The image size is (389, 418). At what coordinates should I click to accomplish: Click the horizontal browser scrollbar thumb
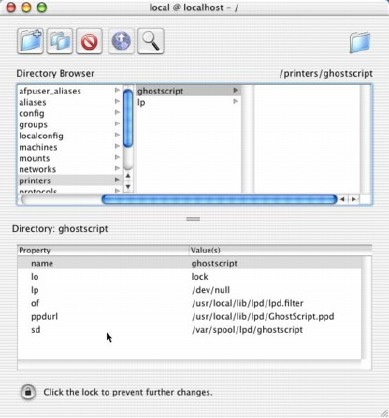tap(219, 199)
